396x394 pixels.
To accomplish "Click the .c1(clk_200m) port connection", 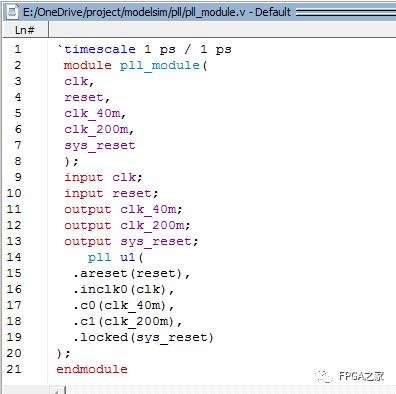I will (127, 321).
